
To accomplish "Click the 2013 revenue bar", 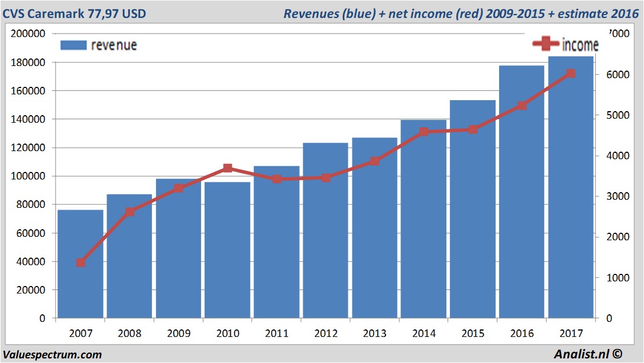I will click(374, 232).
